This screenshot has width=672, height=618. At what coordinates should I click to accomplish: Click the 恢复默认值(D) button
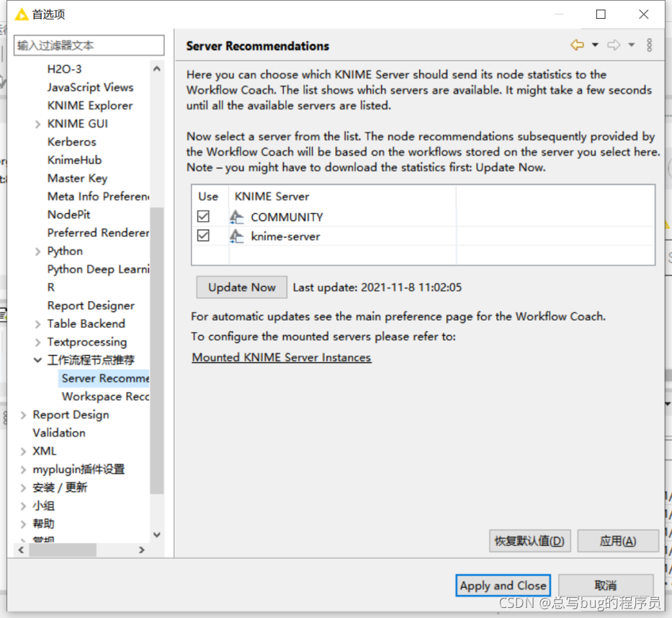click(x=529, y=541)
